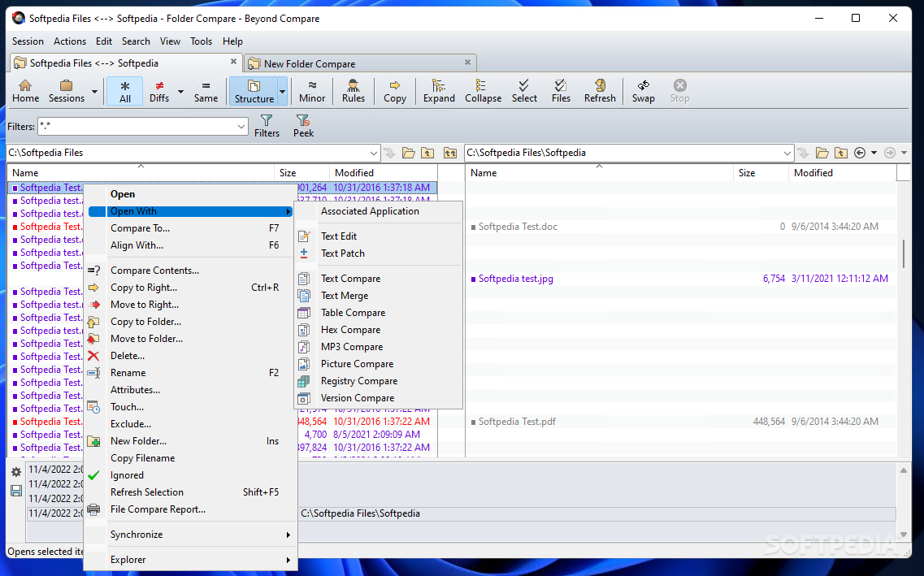924x576 pixels.
Task: Toggle the Minor differences button
Action: click(312, 91)
